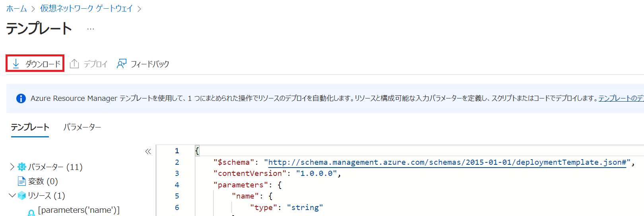
Task: Select the テンプレート tab
Action: pyautogui.click(x=30, y=127)
